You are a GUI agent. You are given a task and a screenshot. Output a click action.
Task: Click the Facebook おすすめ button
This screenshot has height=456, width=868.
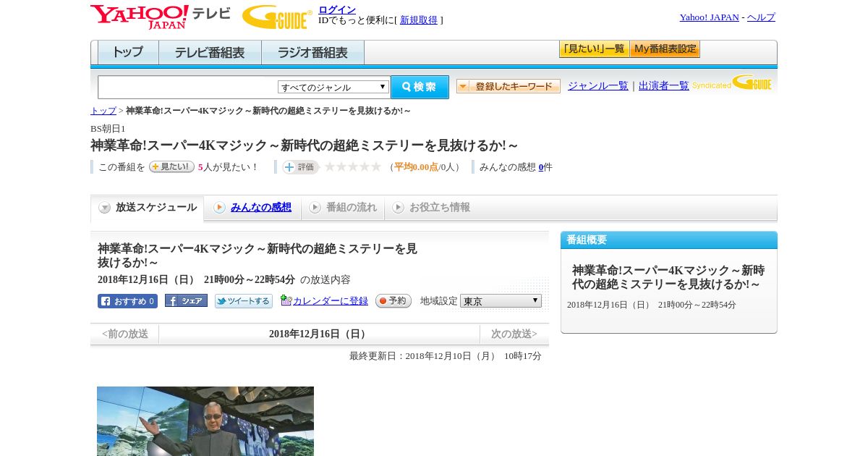(127, 301)
